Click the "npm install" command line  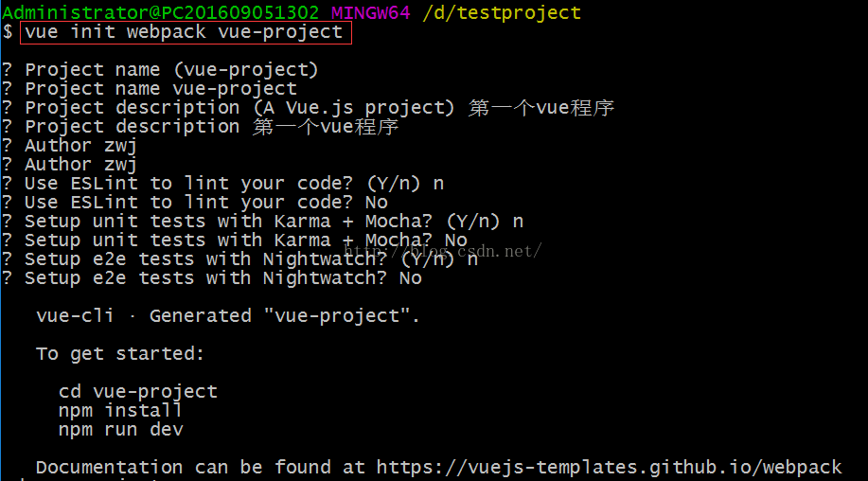pyautogui.click(x=120, y=410)
